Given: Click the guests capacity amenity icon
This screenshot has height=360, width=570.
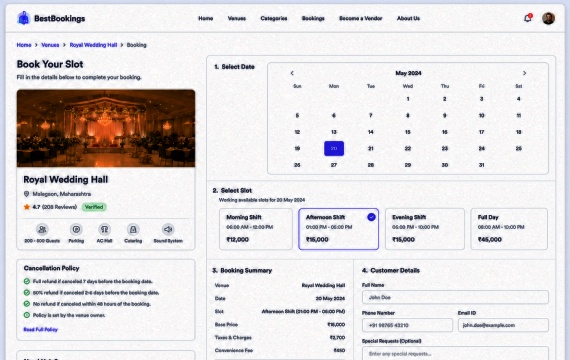Looking at the screenshot, I should [42, 229].
